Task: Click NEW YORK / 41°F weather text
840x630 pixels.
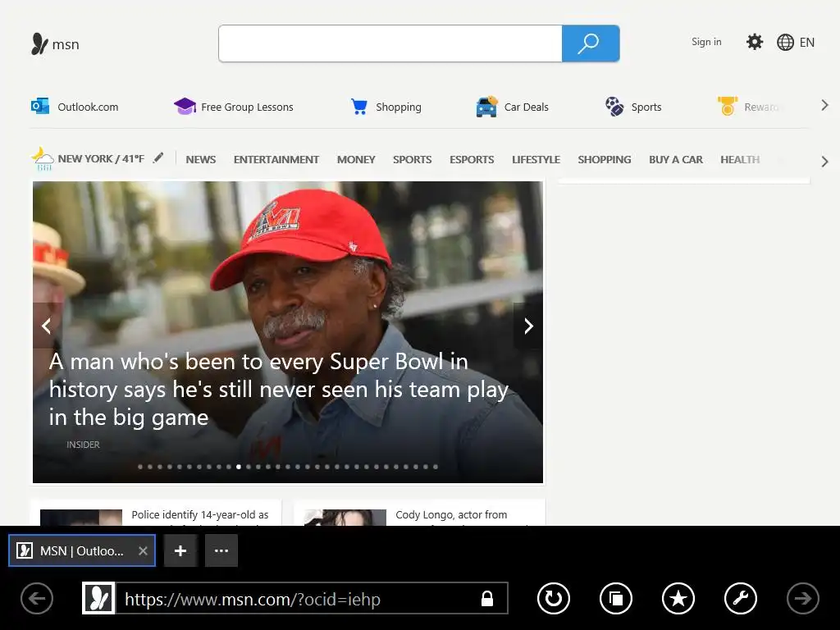Action: click(101, 158)
